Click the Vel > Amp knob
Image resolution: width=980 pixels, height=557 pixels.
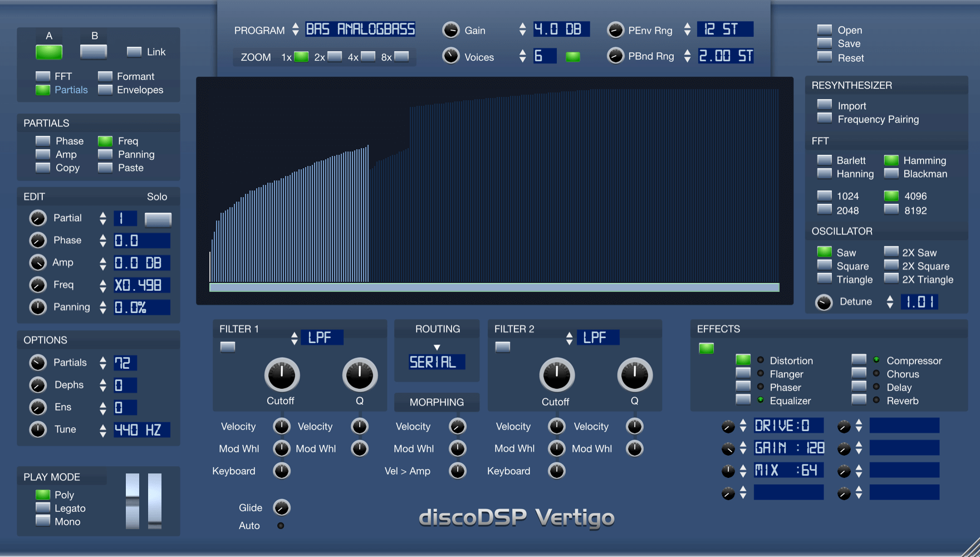(457, 471)
